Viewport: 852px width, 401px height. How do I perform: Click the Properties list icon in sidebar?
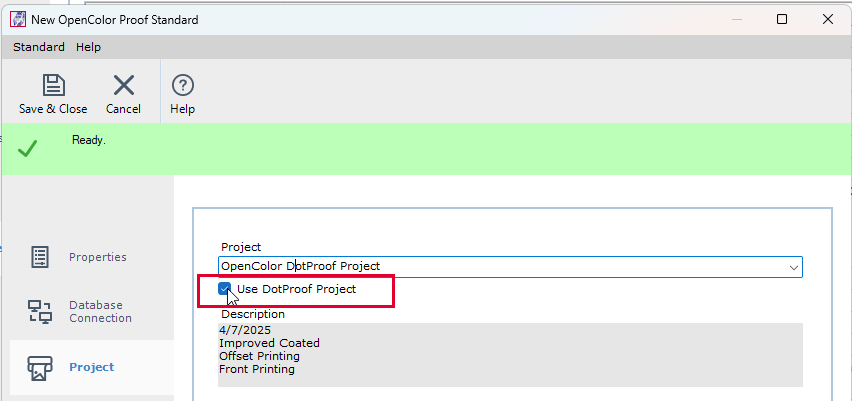pyautogui.click(x=40, y=257)
